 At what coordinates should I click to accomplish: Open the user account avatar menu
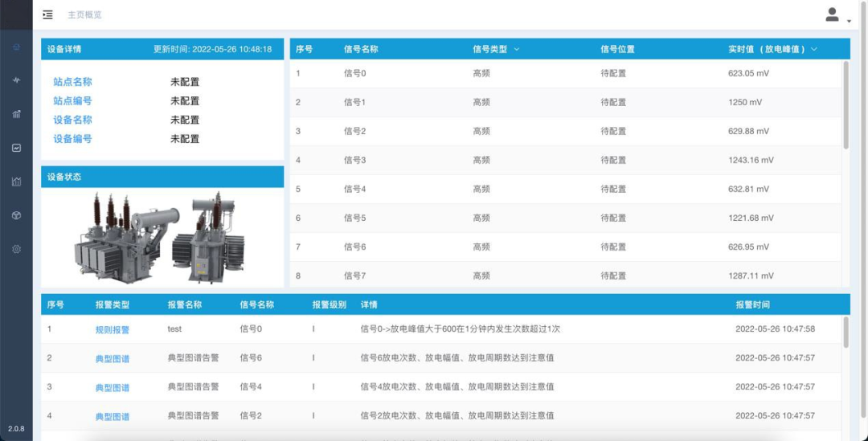[x=832, y=15]
